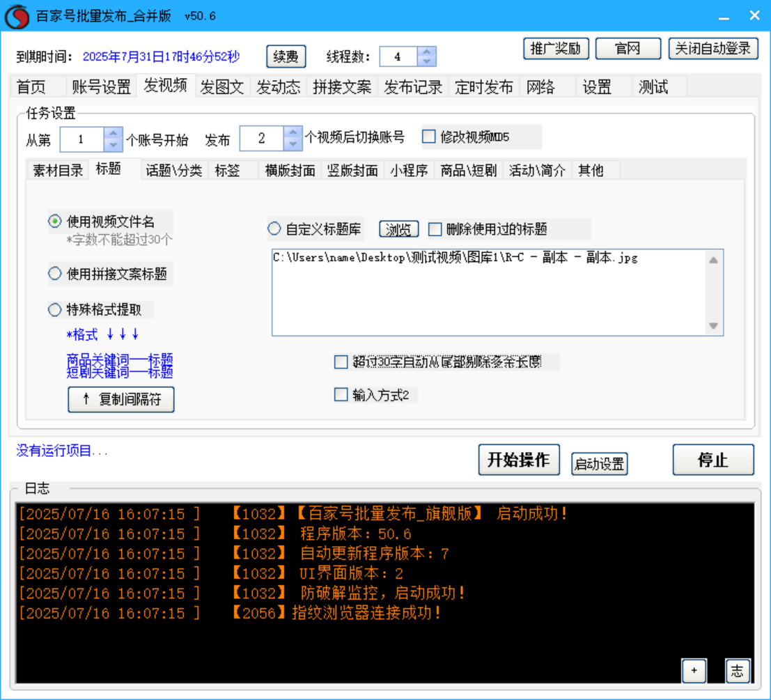771x700 pixels.
Task: Increase the 线程数 thread count
Action: 426,52
